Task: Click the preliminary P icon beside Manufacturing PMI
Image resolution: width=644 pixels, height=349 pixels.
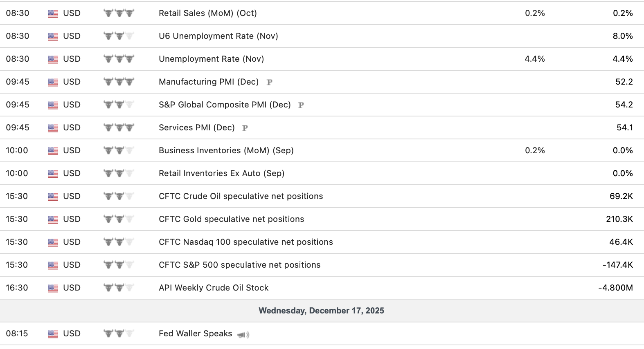Action: [x=269, y=82]
